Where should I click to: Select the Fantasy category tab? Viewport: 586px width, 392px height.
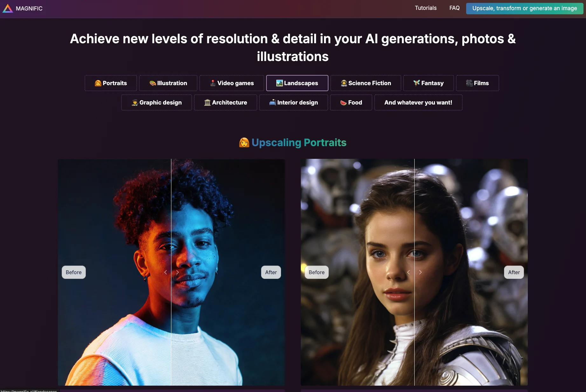pyautogui.click(x=428, y=83)
